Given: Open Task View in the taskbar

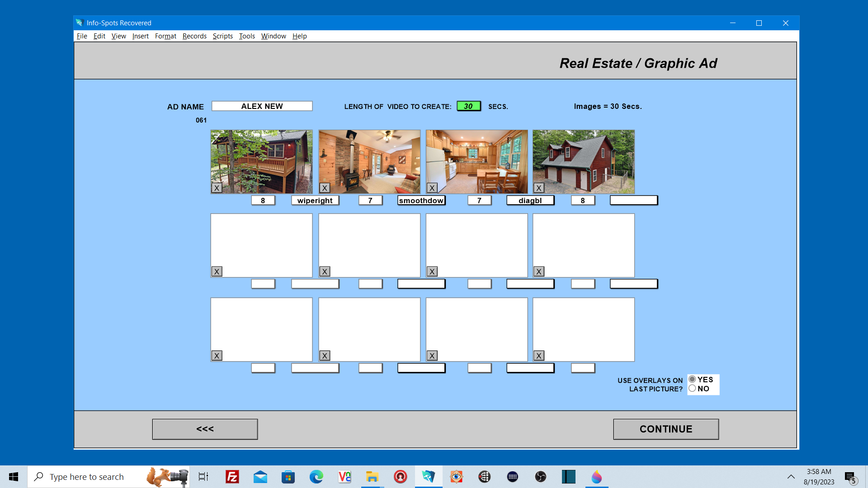Looking at the screenshot, I should coord(203,477).
